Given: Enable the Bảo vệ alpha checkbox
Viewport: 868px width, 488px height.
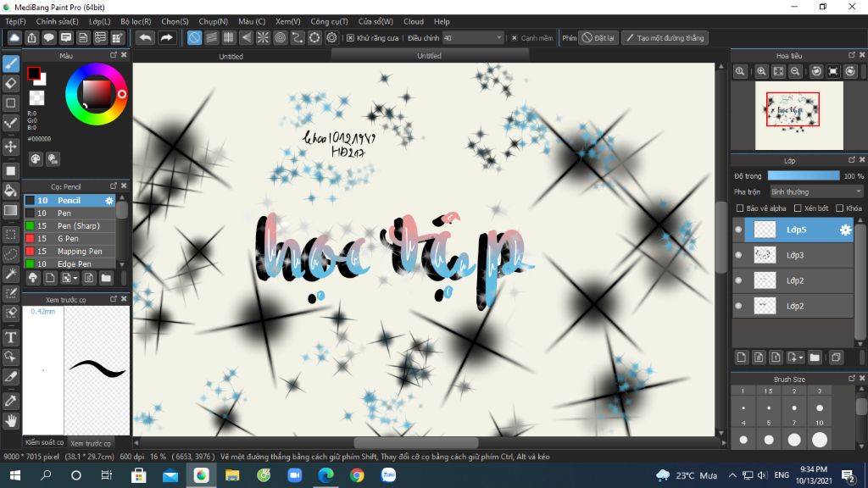Looking at the screenshot, I should tap(739, 208).
